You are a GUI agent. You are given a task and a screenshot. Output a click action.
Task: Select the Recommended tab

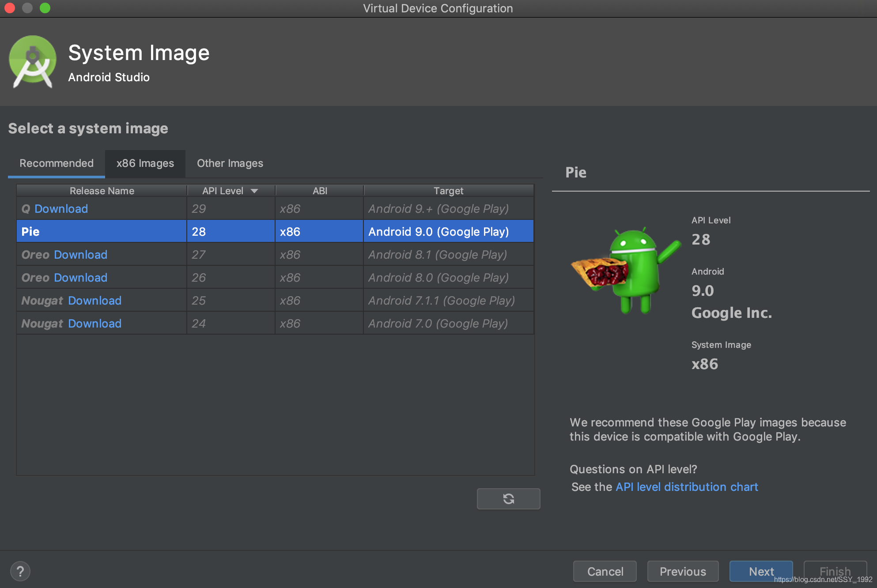[x=57, y=163]
